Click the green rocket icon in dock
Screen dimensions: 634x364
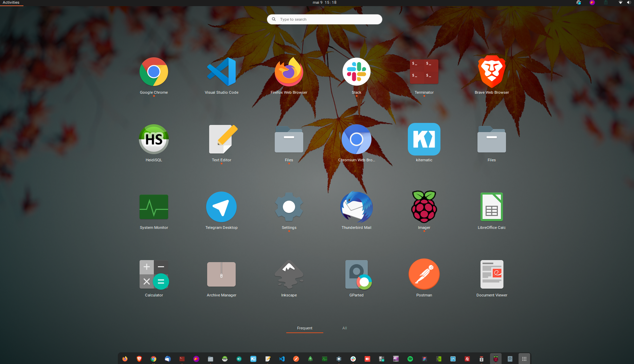(310, 359)
